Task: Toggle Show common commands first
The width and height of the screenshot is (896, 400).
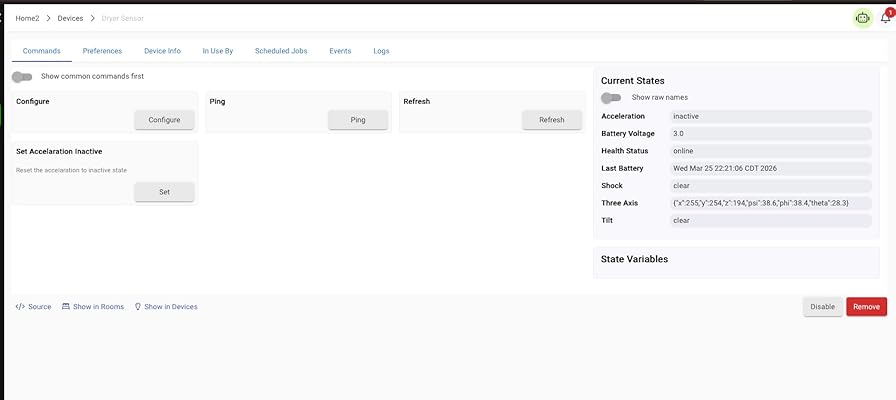Action: (22, 77)
